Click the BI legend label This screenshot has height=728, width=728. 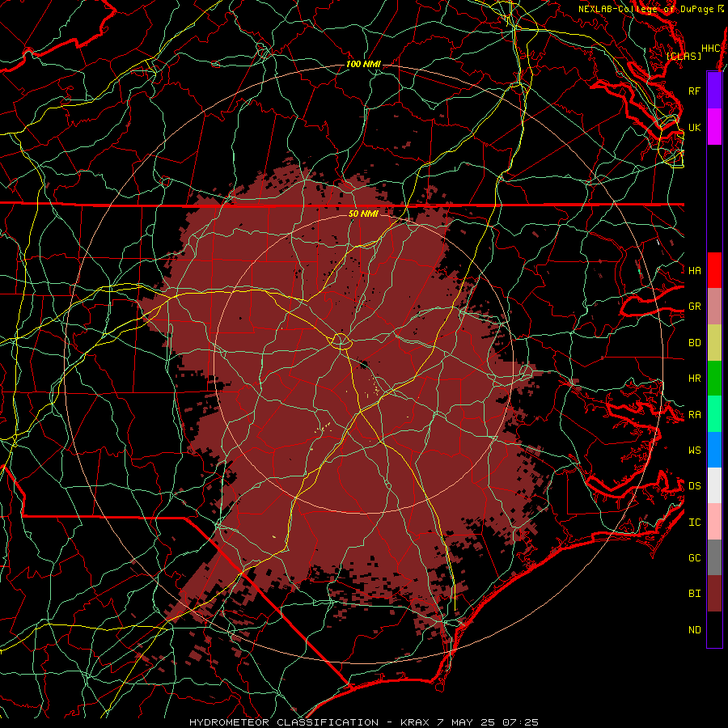click(694, 594)
